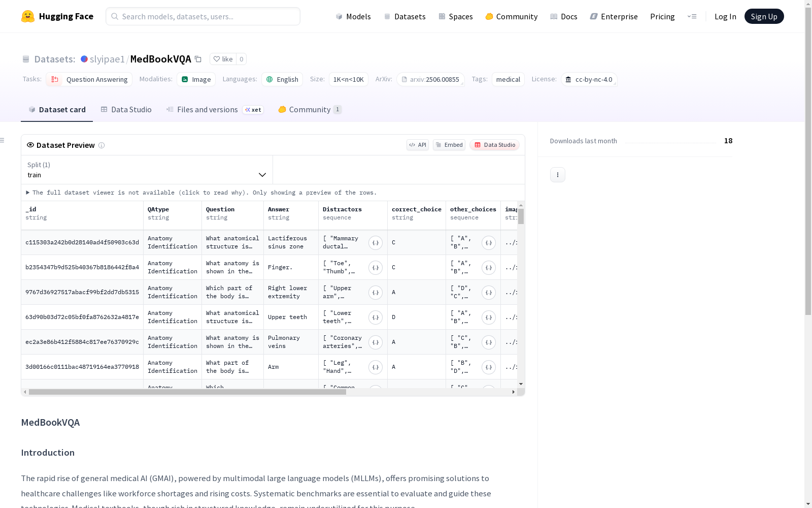Expand the Distractors cell for Coronary arteries row
The width and height of the screenshot is (812, 508).
click(376, 342)
